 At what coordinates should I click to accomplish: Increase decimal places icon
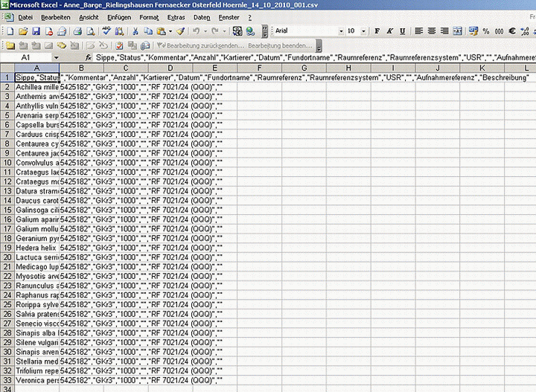click(x=525, y=31)
